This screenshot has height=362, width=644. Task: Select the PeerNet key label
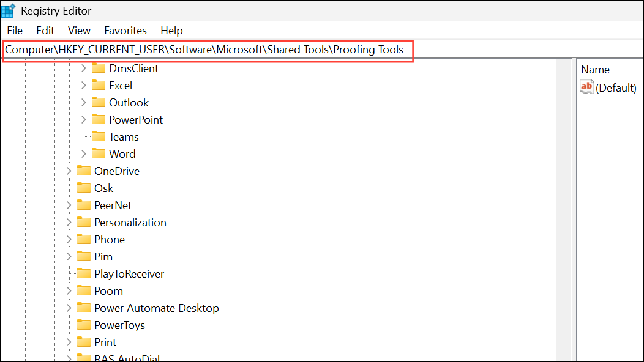point(113,205)
